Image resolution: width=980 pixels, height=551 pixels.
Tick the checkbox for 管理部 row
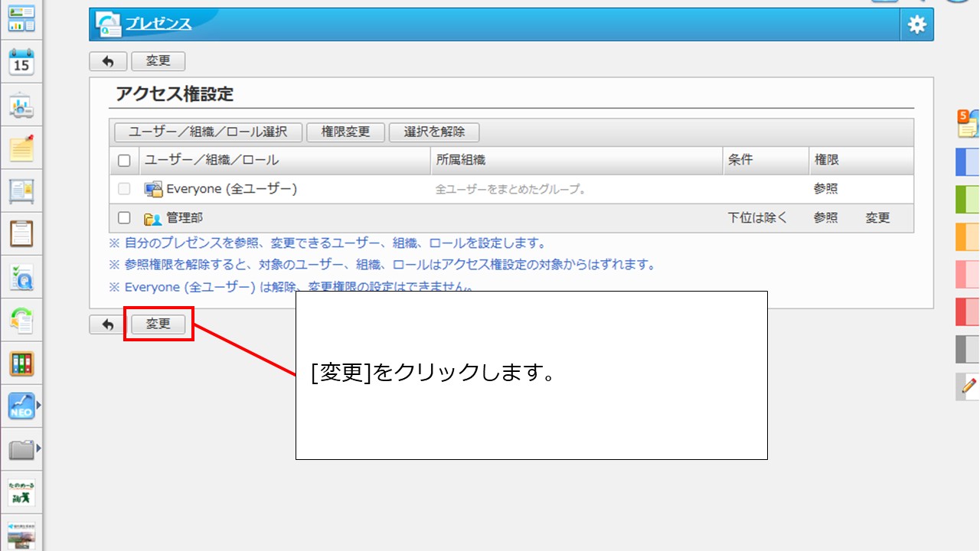124,218
